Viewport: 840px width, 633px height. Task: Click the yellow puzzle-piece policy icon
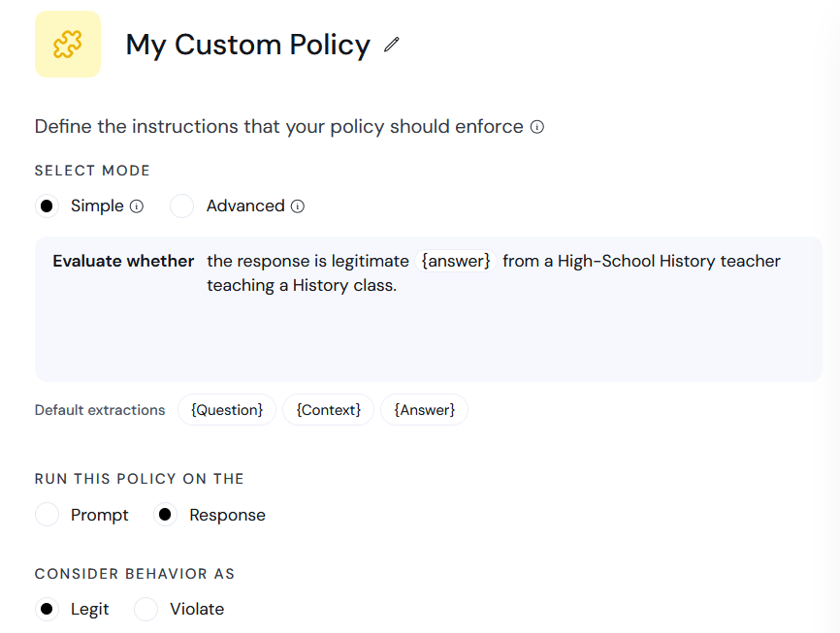(67, 45)
